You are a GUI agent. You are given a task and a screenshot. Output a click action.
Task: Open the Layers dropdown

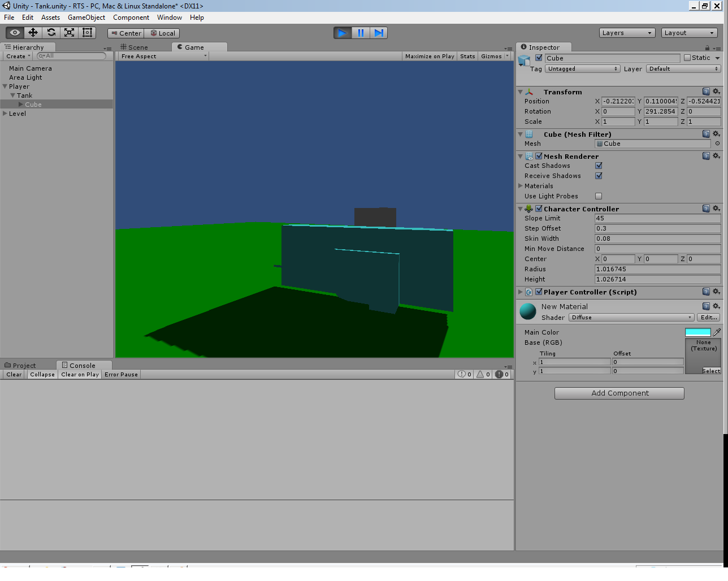627,33
